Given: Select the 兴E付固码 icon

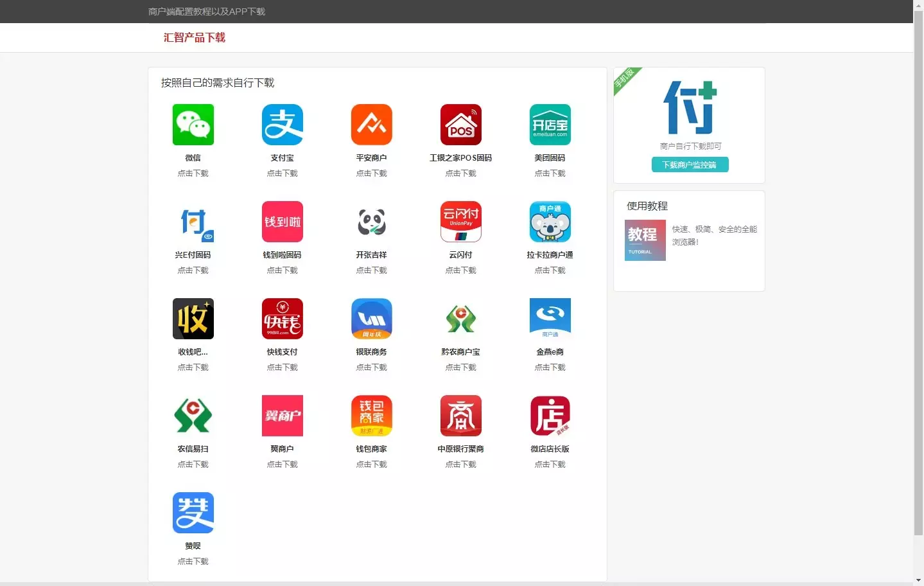Looking at the screenshot, I should click(x=193, y=222).
